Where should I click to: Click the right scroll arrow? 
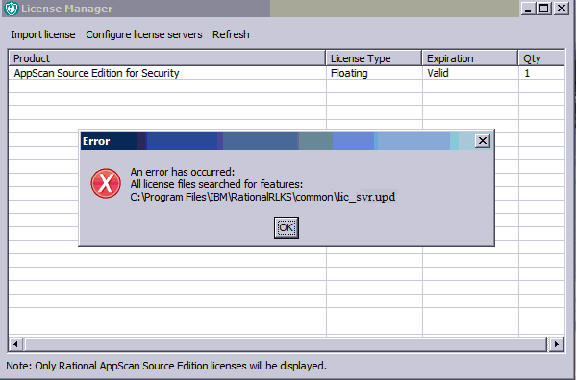(556, 344)
